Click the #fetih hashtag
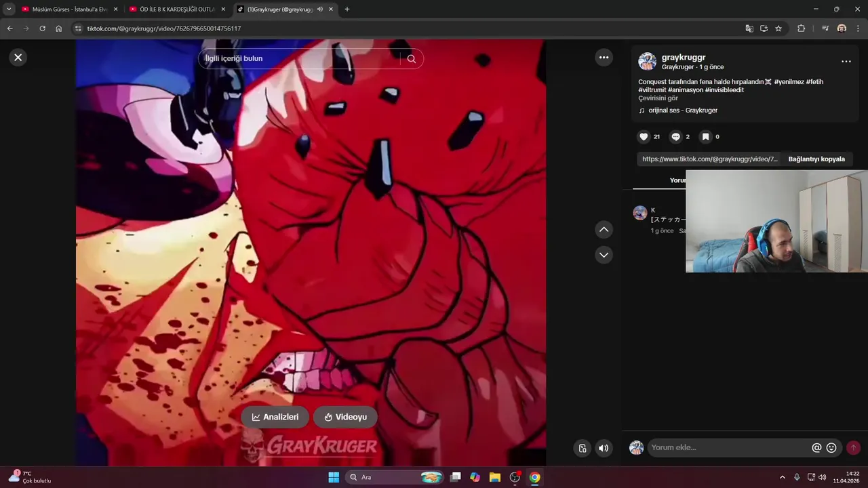Image resolution: width=868 pixels, height=488 pixels. (814, 82)
